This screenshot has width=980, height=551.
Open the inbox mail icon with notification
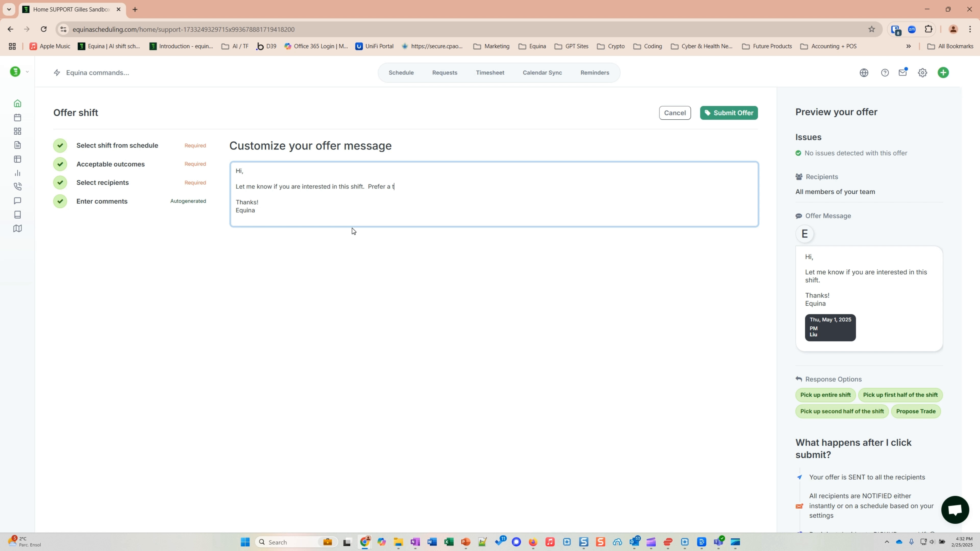pos(903,72)
